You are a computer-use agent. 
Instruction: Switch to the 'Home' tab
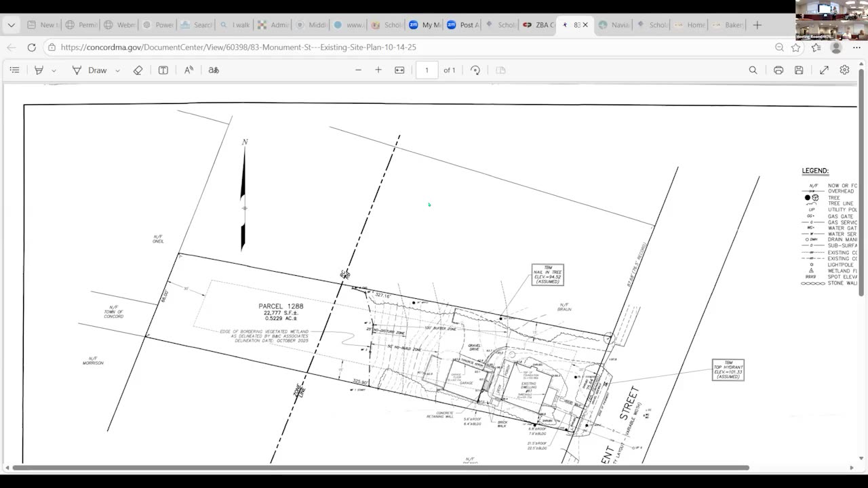click(x=690, y=25)
